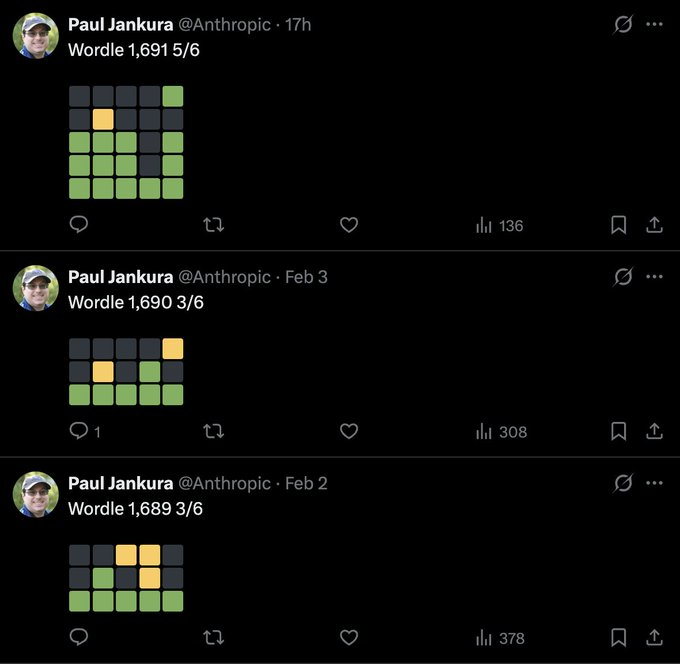The height and width of the screenshot is (664, 680).
Task: Share the Wordle 1,691 tweet
Action: [x=655, y=225]
